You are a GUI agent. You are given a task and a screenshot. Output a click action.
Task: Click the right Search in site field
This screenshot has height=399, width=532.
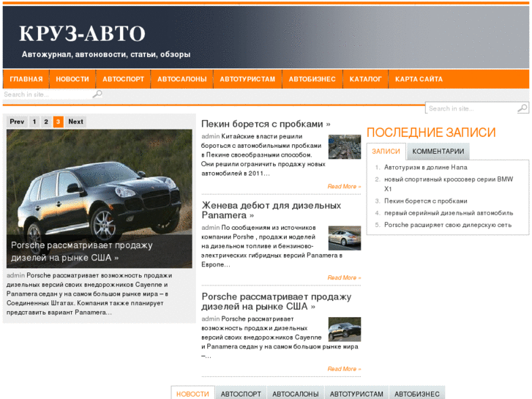471,108
